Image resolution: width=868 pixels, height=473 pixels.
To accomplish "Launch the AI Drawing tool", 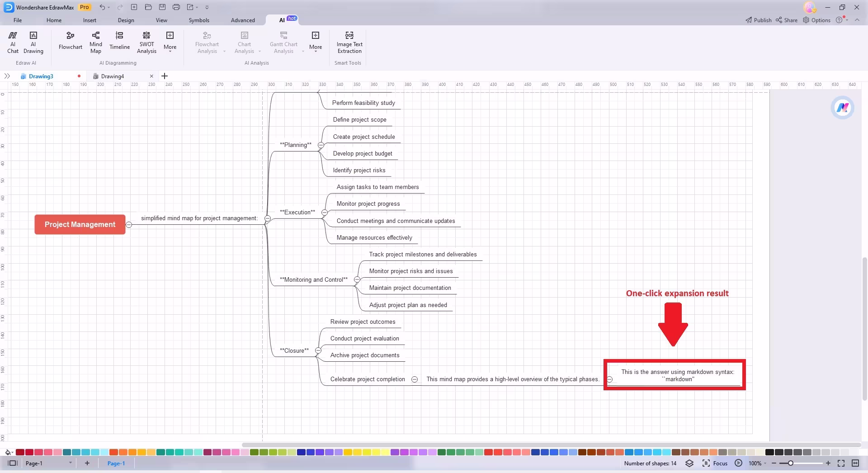I will tap(33, 42).
